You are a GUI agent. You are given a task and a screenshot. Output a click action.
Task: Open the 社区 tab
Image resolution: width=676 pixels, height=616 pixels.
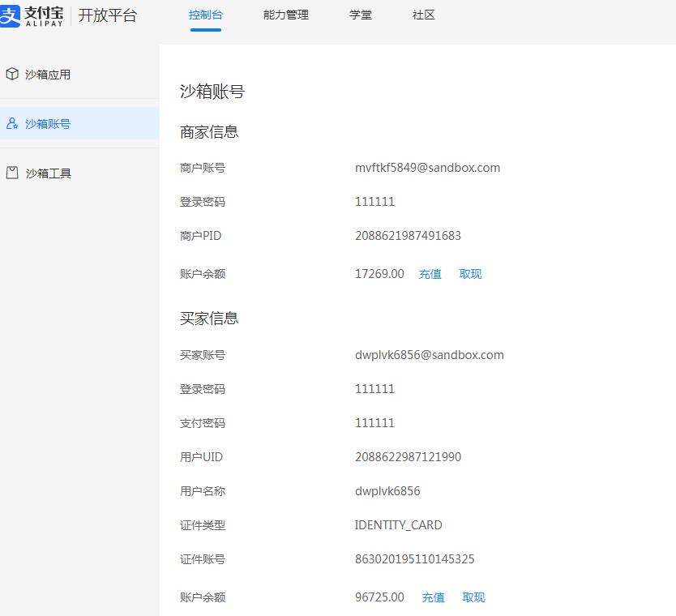(421, 14)
